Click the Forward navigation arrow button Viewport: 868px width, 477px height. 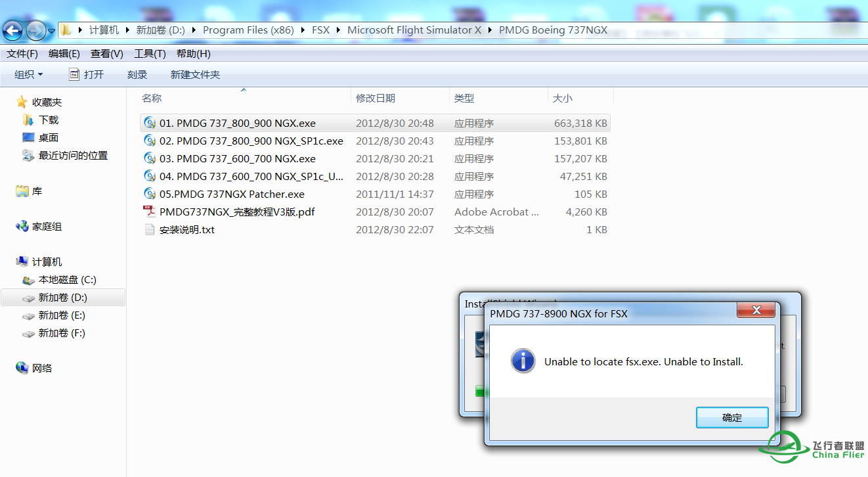click(35, 30)
